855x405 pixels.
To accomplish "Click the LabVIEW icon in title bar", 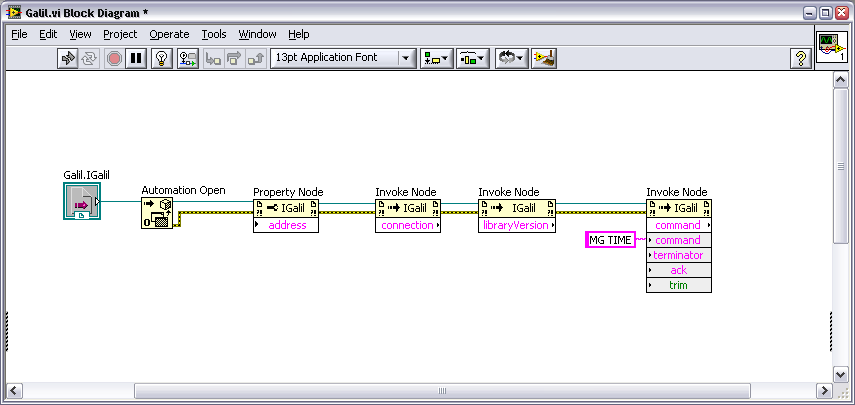I will (x=14, y=13).
